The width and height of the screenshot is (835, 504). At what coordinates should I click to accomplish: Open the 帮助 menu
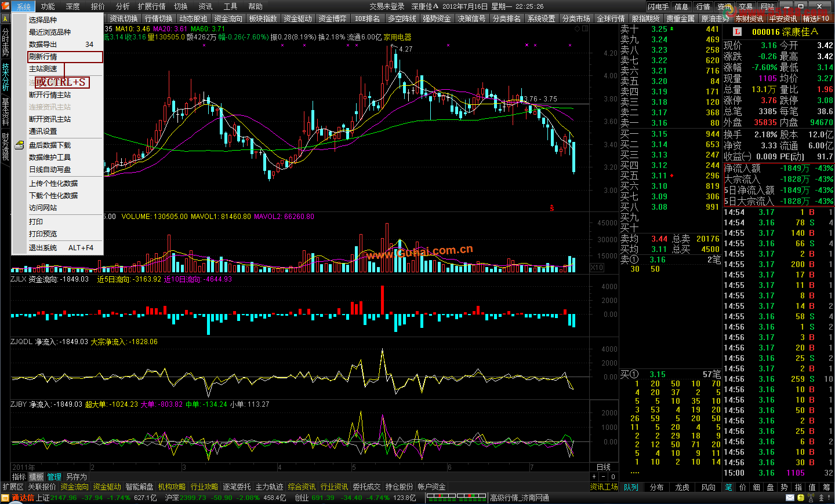click(255, 6)
